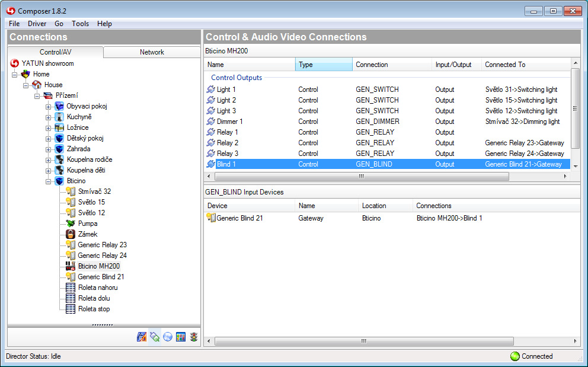588x367 pixels.
Task: Switch to the Media disc view icon
Action: 168,337
